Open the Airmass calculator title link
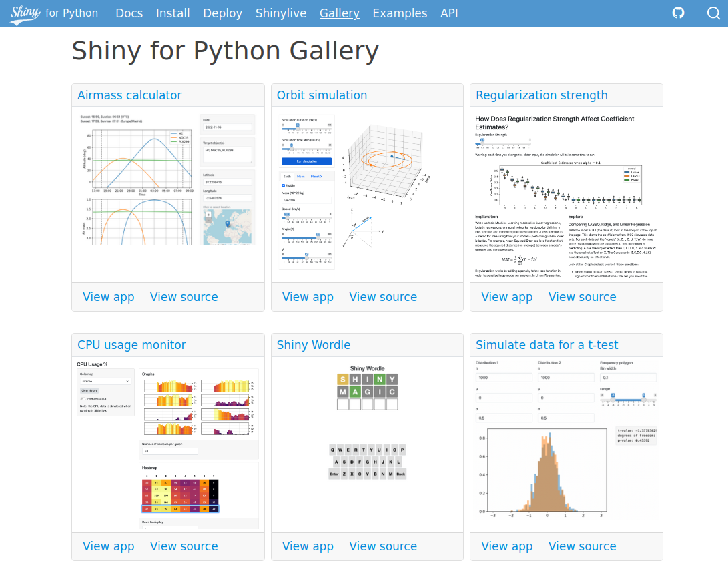Viewport: 728px width, 573px height. [x=129, y=95]
